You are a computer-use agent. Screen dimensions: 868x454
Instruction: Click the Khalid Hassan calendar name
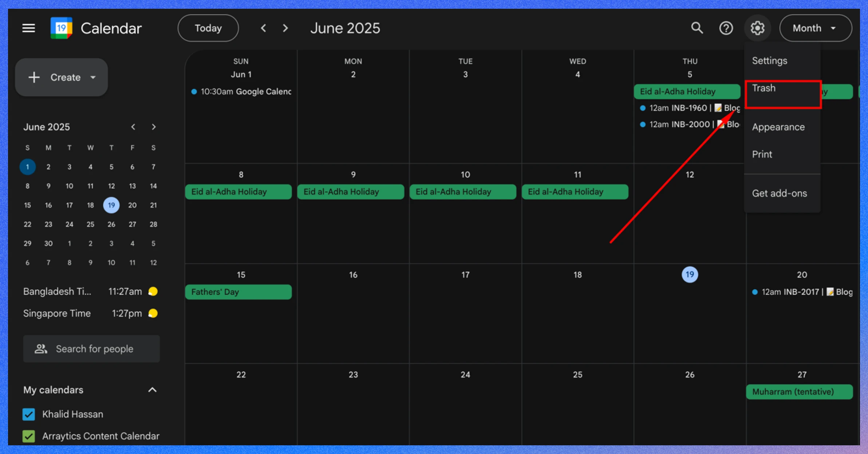click(x=73, y=414)
